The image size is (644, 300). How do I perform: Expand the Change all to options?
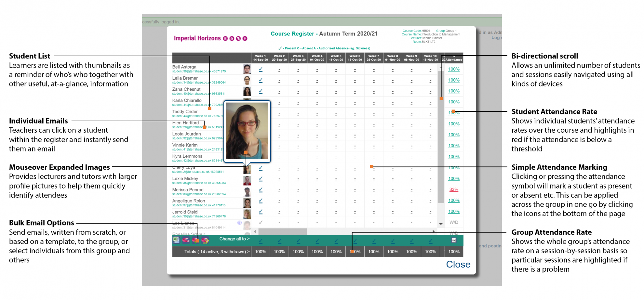[235, 239]
